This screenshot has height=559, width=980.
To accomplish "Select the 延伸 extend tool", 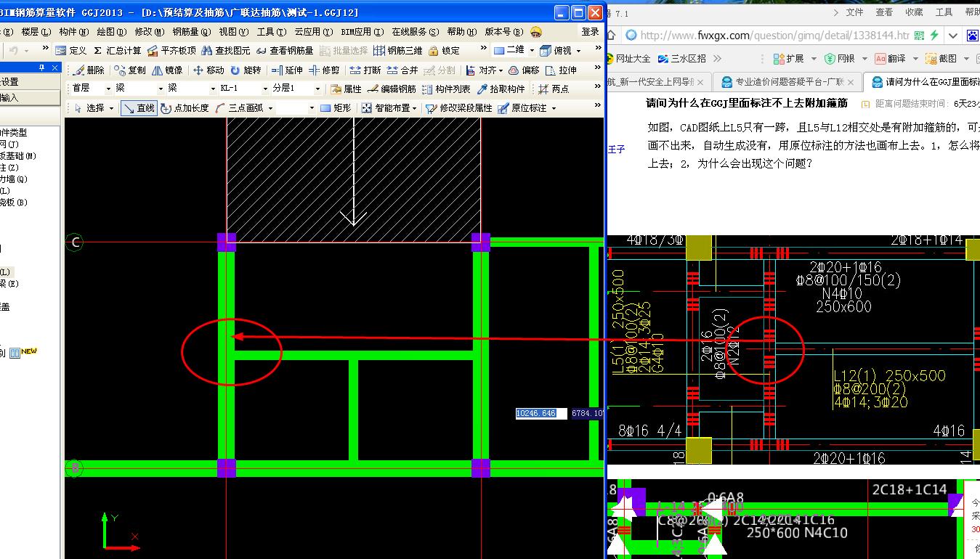I will click(287, 70).
